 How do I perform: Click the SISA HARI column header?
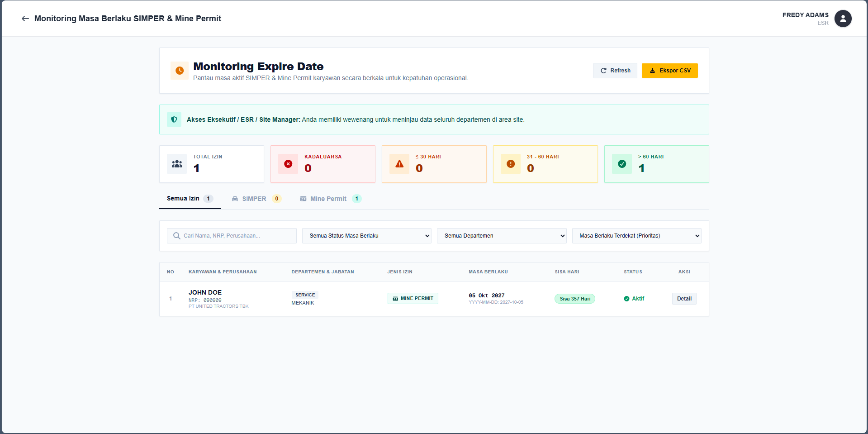[567, 272]
